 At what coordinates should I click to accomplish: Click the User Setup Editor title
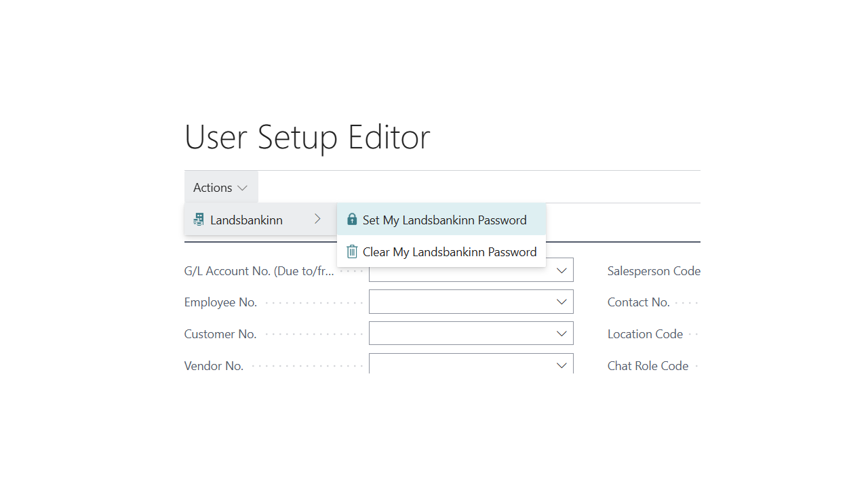(x=307, y=137)
